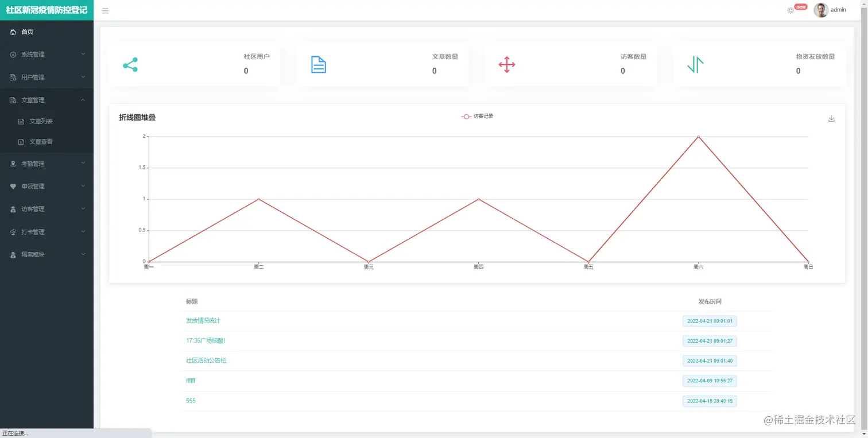Screen dimensions: 868x438
Task: Open the settings gear with new badge
Action: pyautogui.click(x=790, y=10)
